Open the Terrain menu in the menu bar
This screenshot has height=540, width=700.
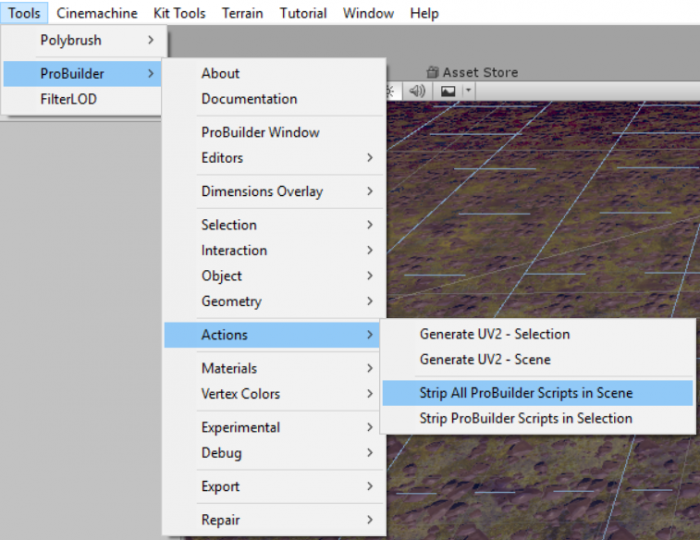pos(243,13)
